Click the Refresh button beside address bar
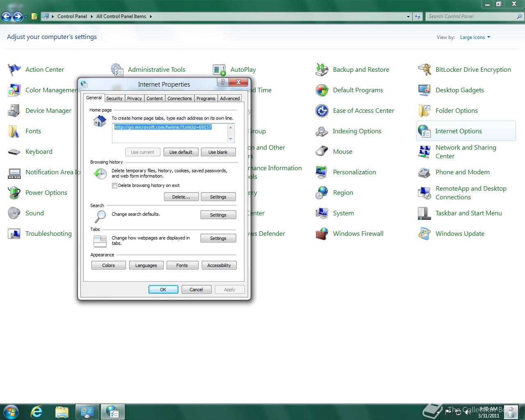525x420 pixels. click(418, 16)
